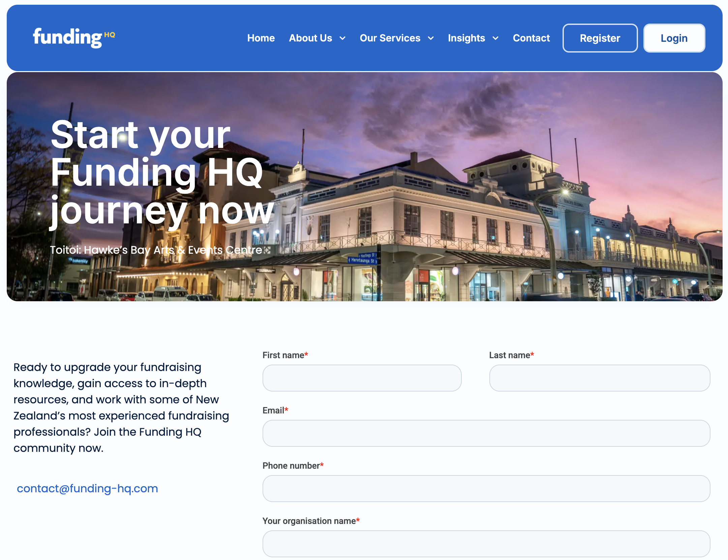Focus the First name input field

[x=362, y=378]
